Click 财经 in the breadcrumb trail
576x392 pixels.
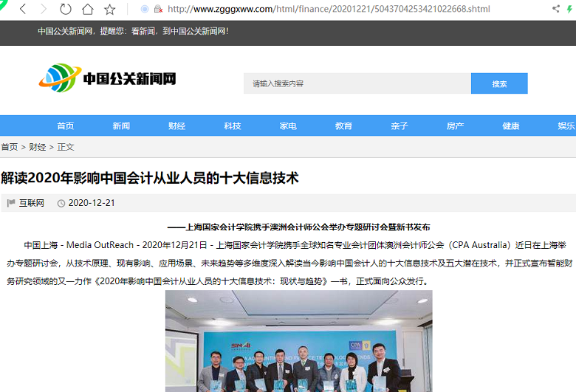tap(38, 147)
